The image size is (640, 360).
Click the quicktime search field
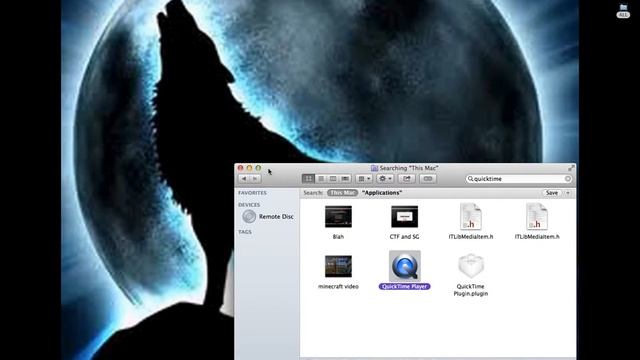(x=518, y=179)
